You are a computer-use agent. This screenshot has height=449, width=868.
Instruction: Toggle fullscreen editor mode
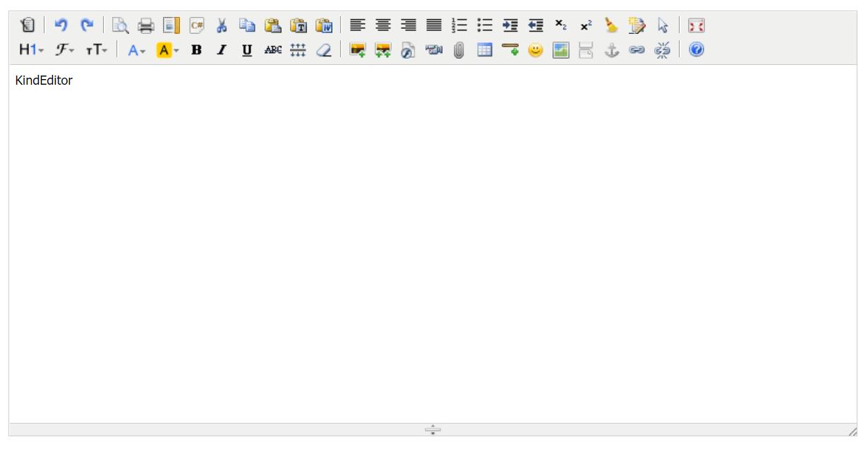pos(695,26)
